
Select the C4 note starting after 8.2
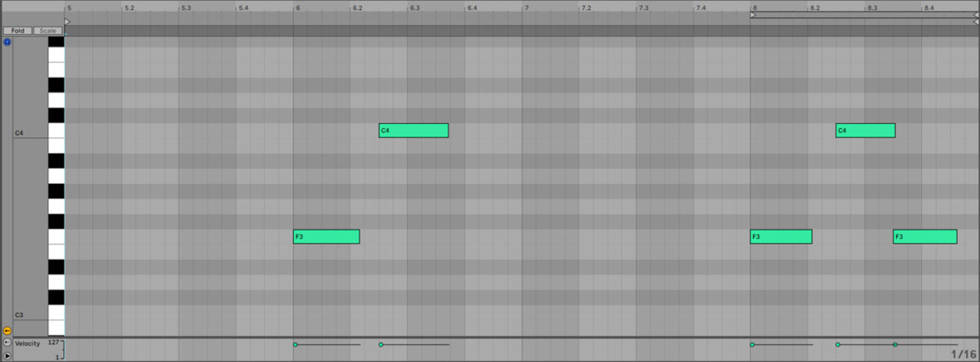tap(865, 131)
